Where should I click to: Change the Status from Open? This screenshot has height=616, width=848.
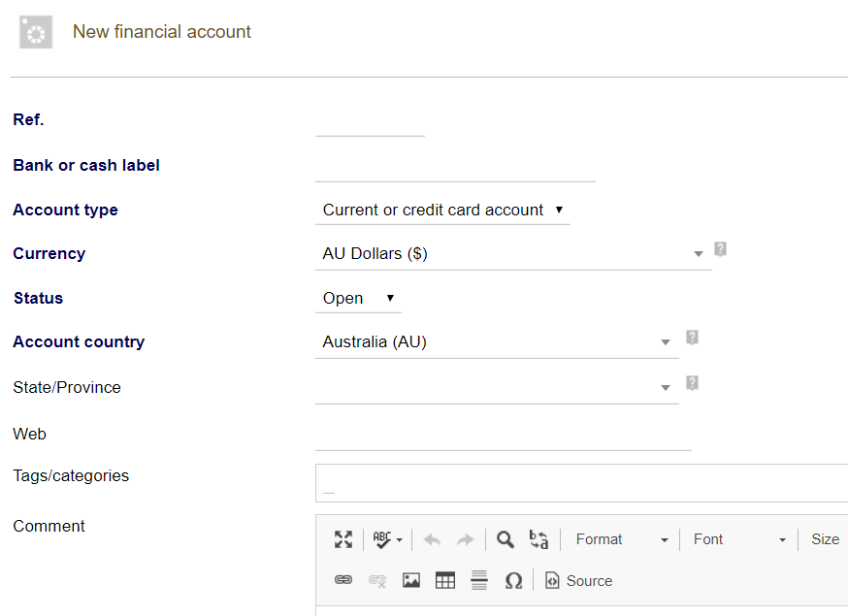pyautogui.click(x=358, y=298)
